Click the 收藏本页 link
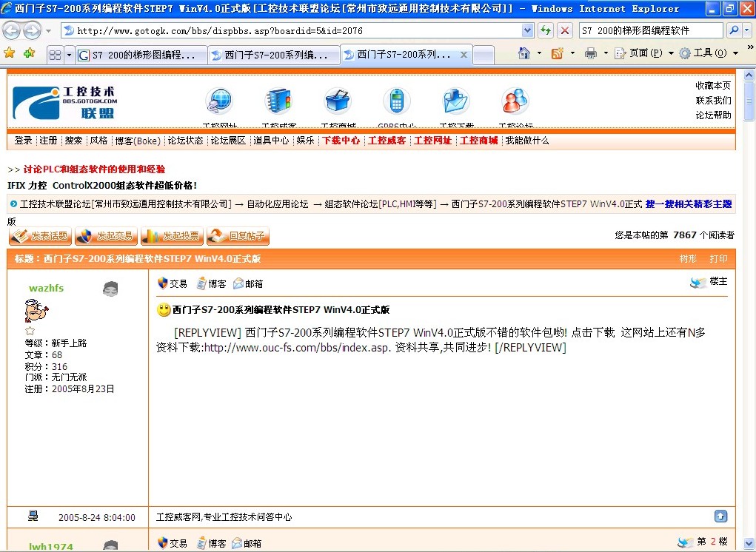Viewport: 756px width, 552px height. [x=713, y=86]
